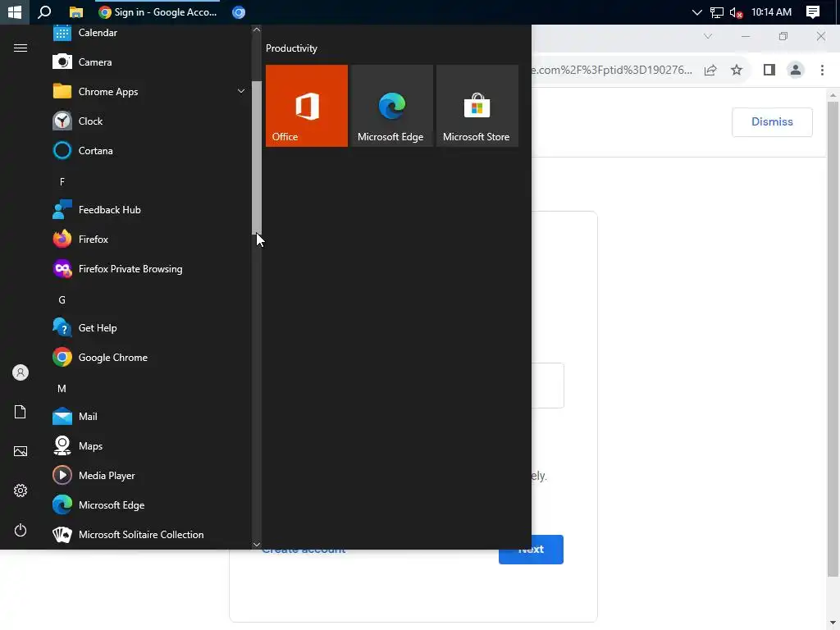Open Firefox Private Browsing
Viewport: 840px width, 630px height.
(150, 269)
